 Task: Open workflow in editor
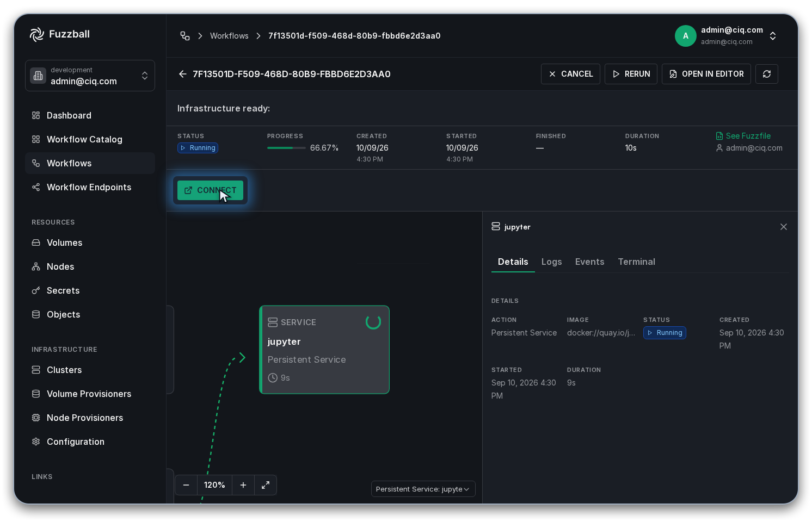pyautogui.click(x=706, y=74)
